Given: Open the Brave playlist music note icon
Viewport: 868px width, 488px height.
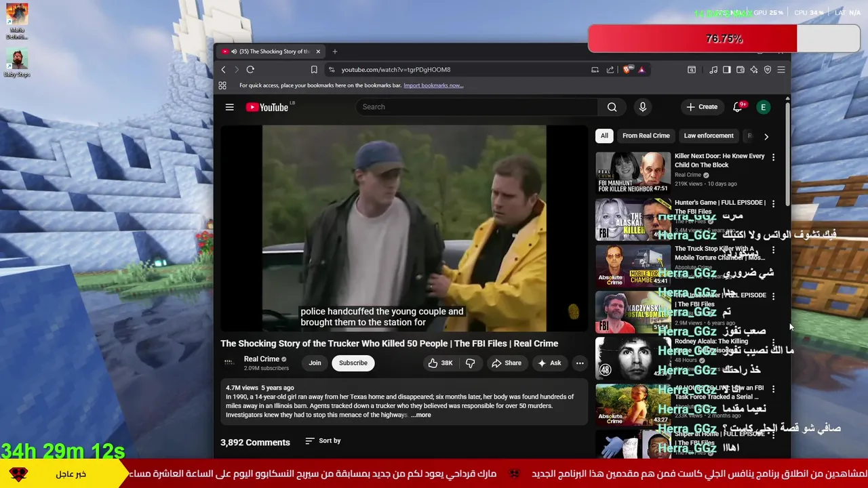Looking at the screenshot, I should (713, 70).
